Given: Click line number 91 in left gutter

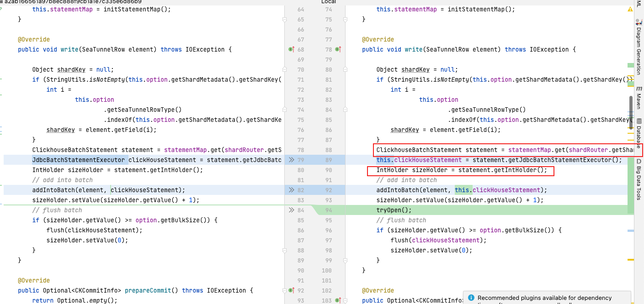Looking at the screenshot, I should [x=300, y=280].
